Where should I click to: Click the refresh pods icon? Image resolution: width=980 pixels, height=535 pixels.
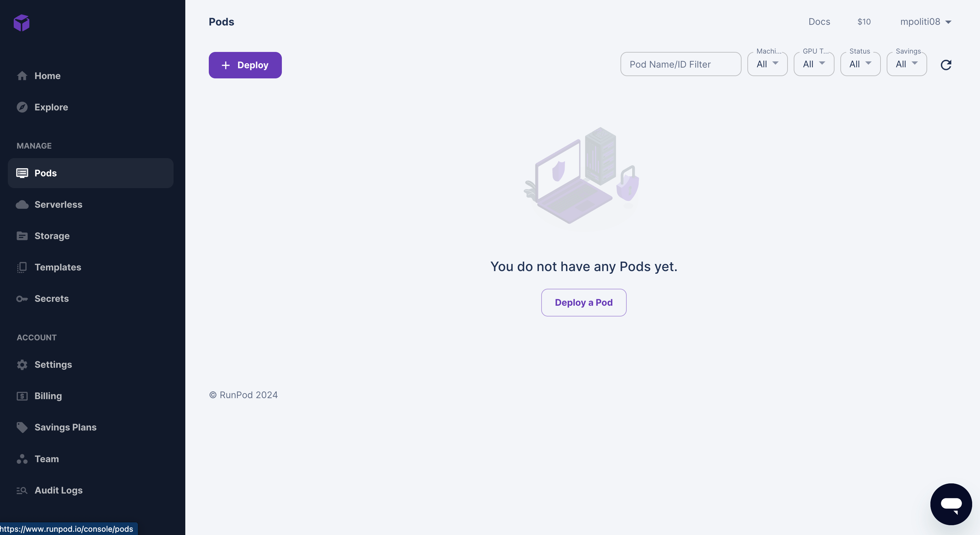click(x=946, y=65)
